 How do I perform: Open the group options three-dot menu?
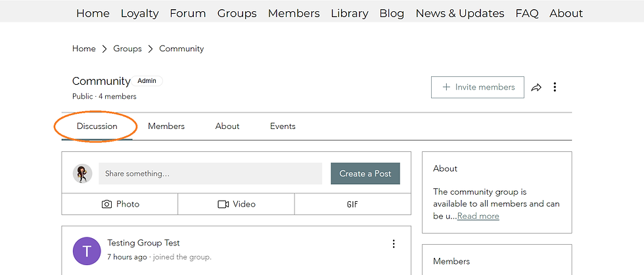click(555, 87)
